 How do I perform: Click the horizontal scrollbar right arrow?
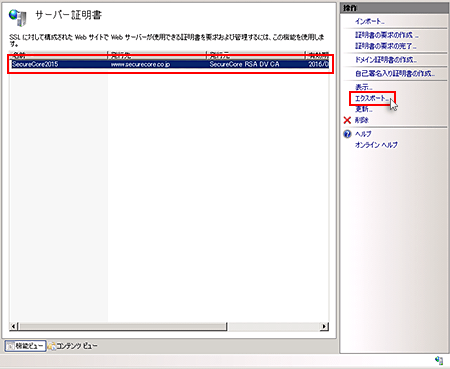[324, 326]
